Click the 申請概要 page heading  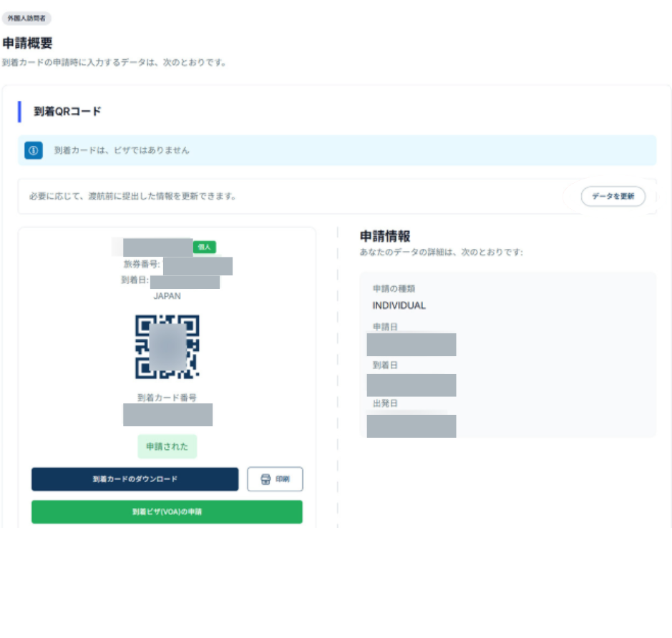(x=27, y=43)
